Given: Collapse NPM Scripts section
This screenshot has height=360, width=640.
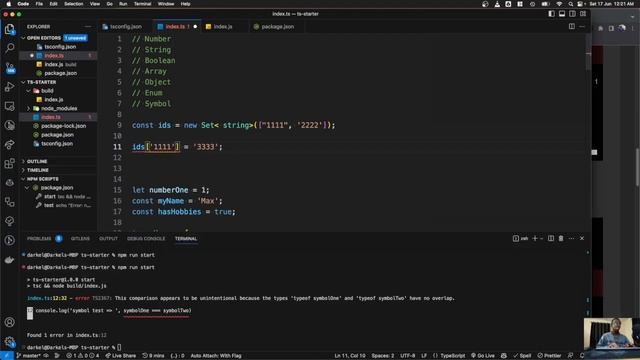Looking at the screenshot, I should pyautogui.click(x=23, y=179).
